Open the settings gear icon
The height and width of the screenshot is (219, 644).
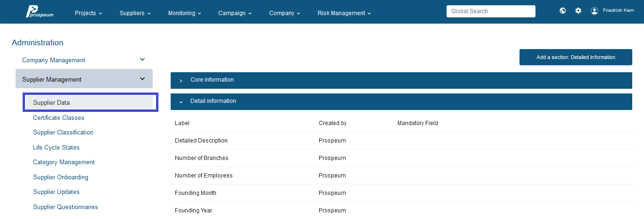pos(578,10)
